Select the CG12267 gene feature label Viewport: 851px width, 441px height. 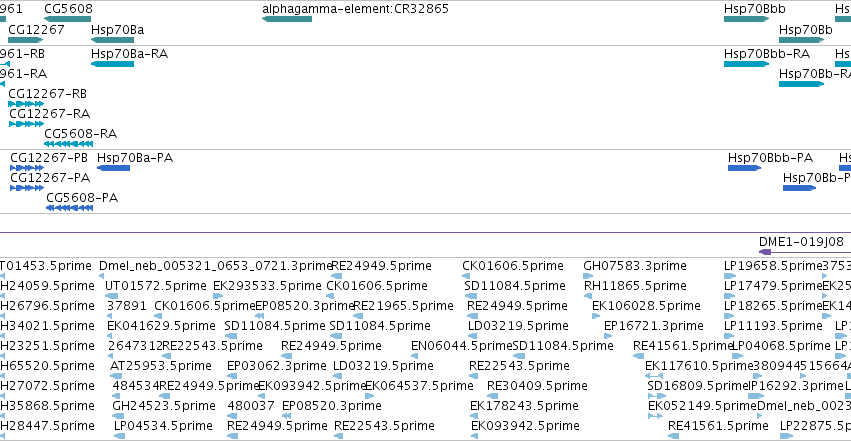tap(36, 29)
